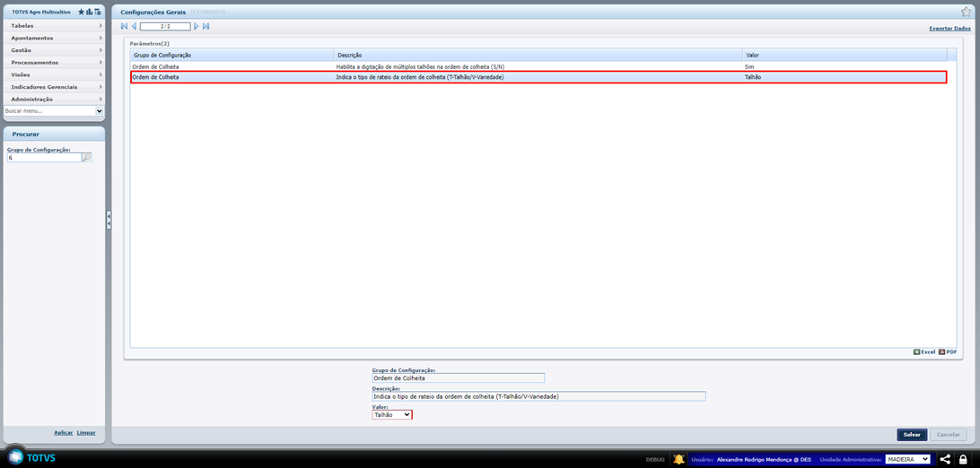Image resolution: width=980 pixels, height=468 pixels.
Task: Jump to last record arrow
Action: (206, 26)
